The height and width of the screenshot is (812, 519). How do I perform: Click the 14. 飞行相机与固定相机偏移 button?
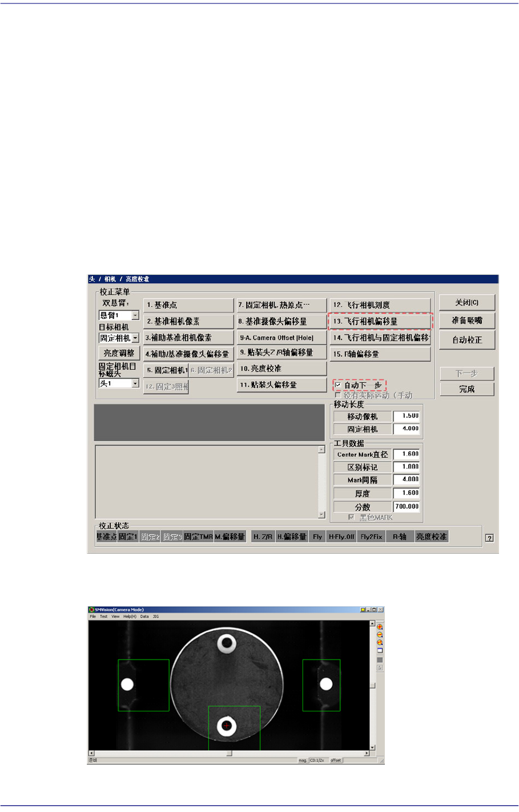pos(380,338)
